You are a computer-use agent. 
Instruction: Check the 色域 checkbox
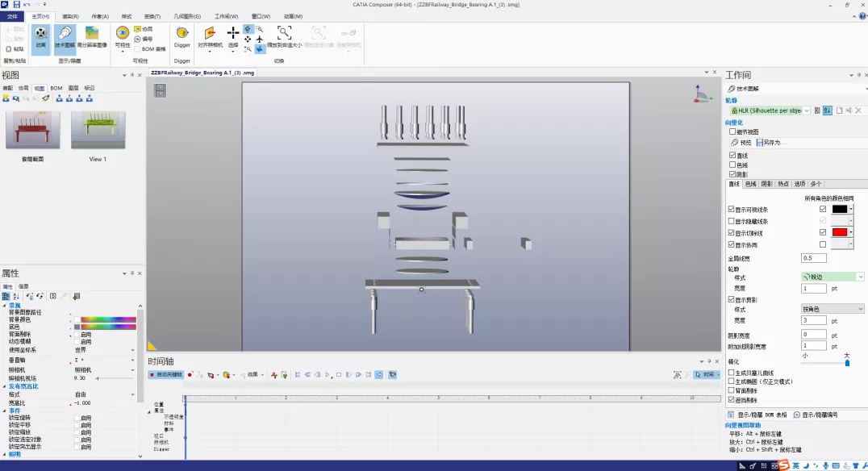(x=732, y=165)
